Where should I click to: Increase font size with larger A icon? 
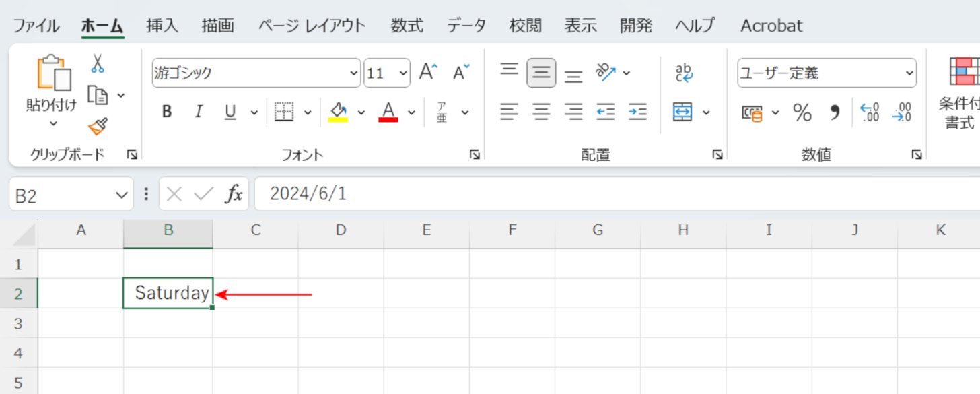[429, 72]
